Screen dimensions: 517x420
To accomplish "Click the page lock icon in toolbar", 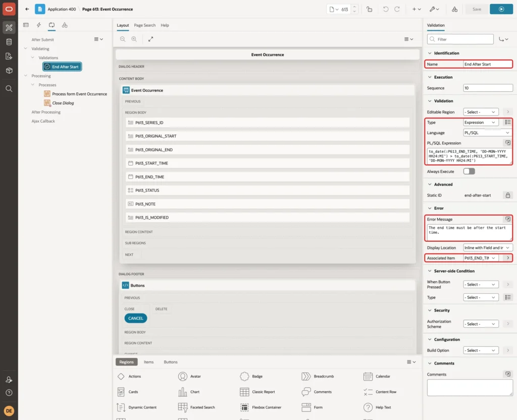I will point(369,9).
